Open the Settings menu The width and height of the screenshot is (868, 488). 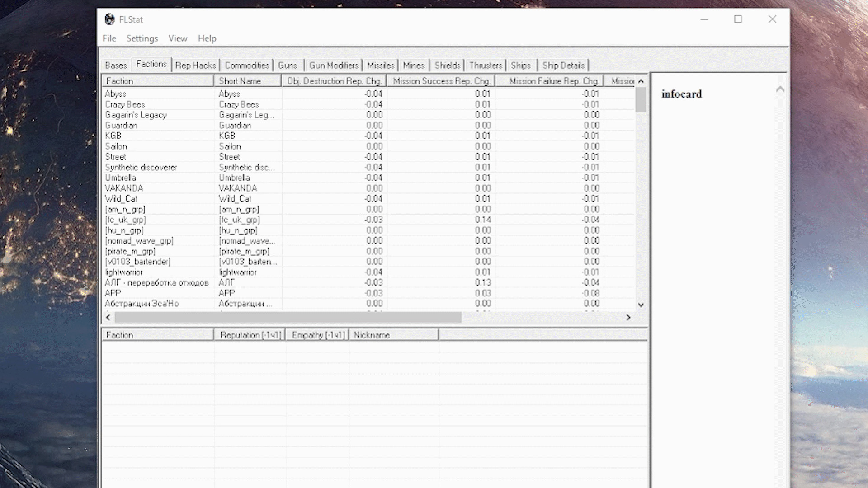142,38
